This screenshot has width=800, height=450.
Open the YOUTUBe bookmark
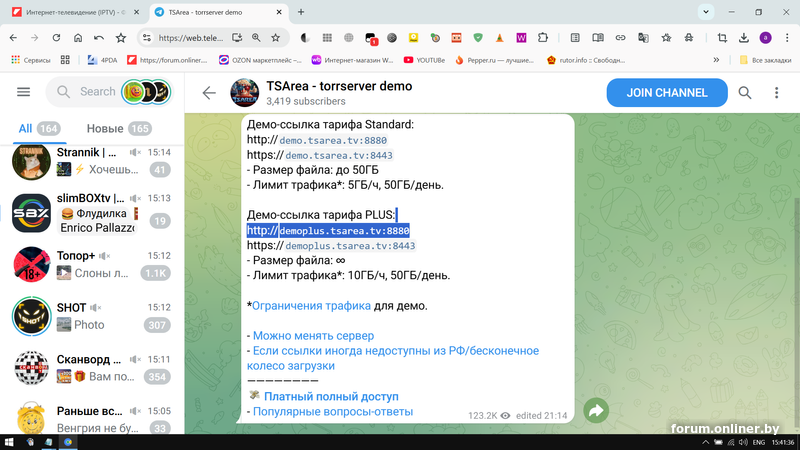pos(424,60)
